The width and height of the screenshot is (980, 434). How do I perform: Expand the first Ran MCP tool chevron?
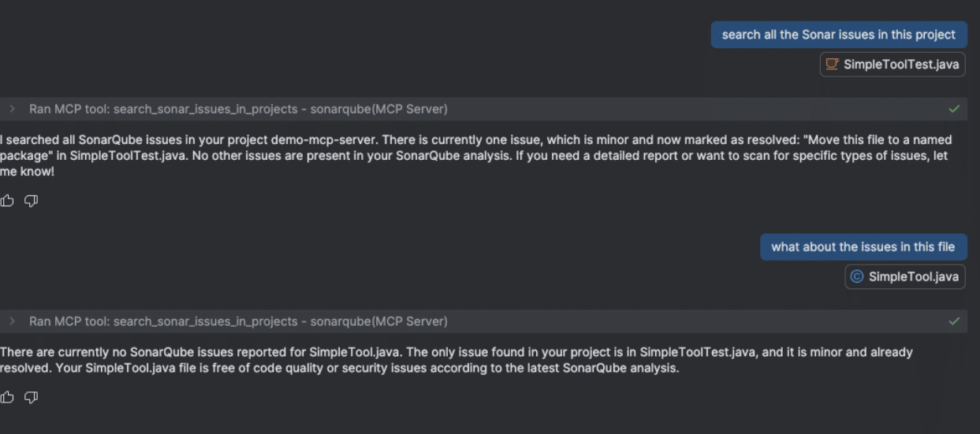coord(13,109)
